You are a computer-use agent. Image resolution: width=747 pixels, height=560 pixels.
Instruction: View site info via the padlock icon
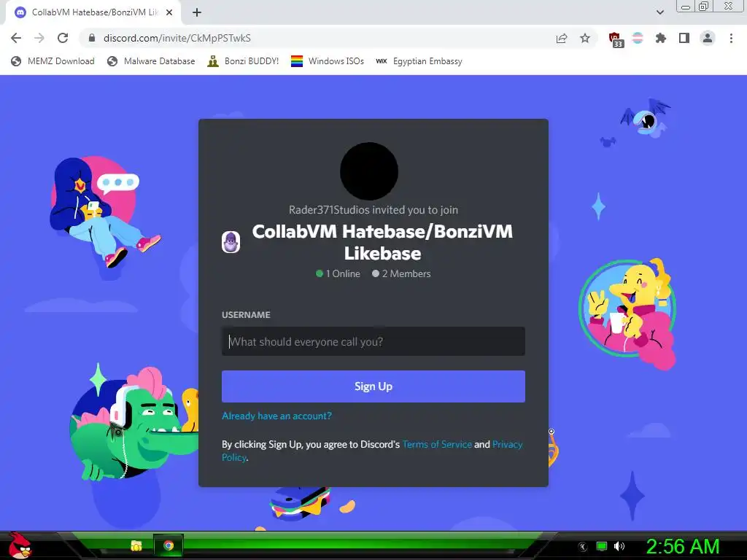(92, 38)
